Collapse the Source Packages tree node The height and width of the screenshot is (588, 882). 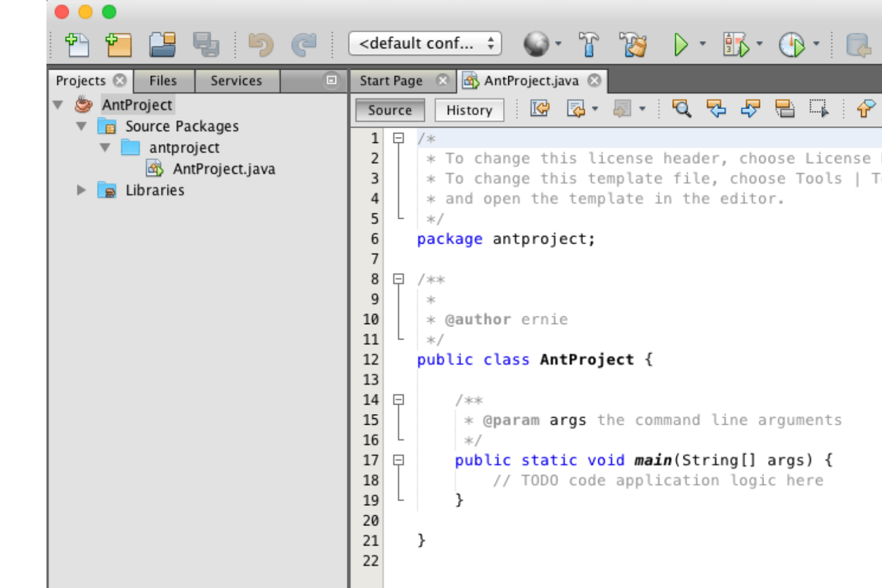[82, 126]
